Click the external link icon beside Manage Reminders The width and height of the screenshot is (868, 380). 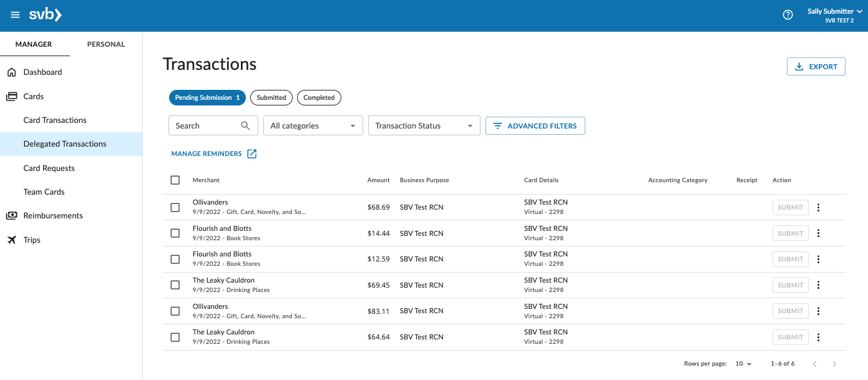pos(252,154)
